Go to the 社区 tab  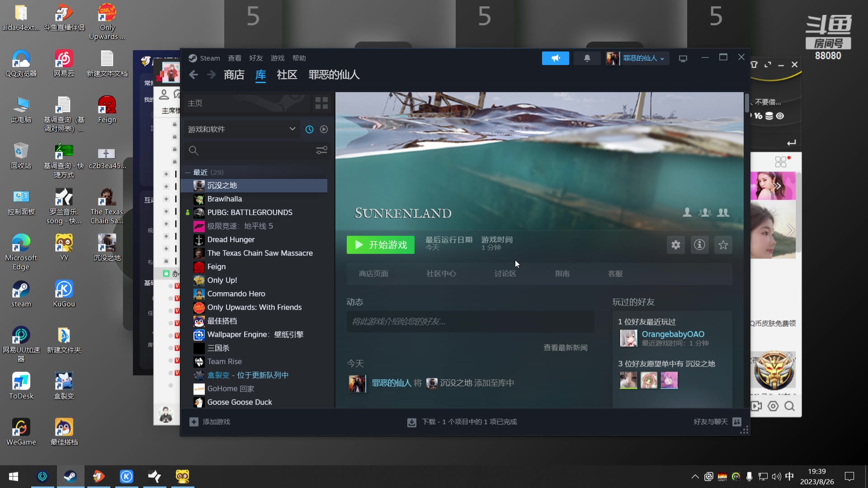pyautogui.click(x=287, y=75)
